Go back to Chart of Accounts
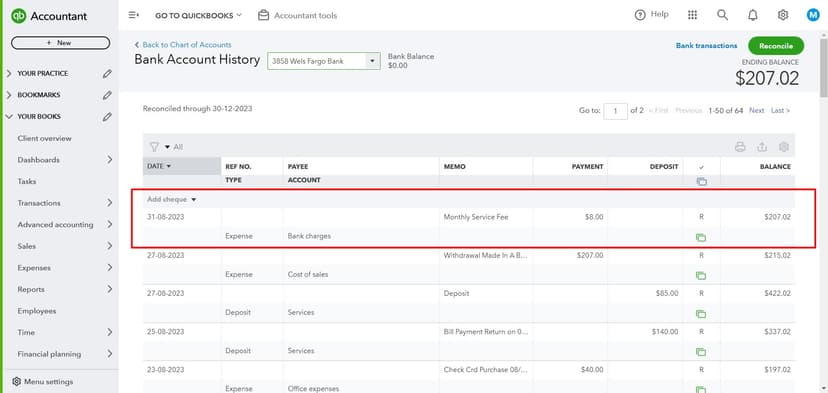The width and height of the screenshot is (828, 393). coord(183,45)
